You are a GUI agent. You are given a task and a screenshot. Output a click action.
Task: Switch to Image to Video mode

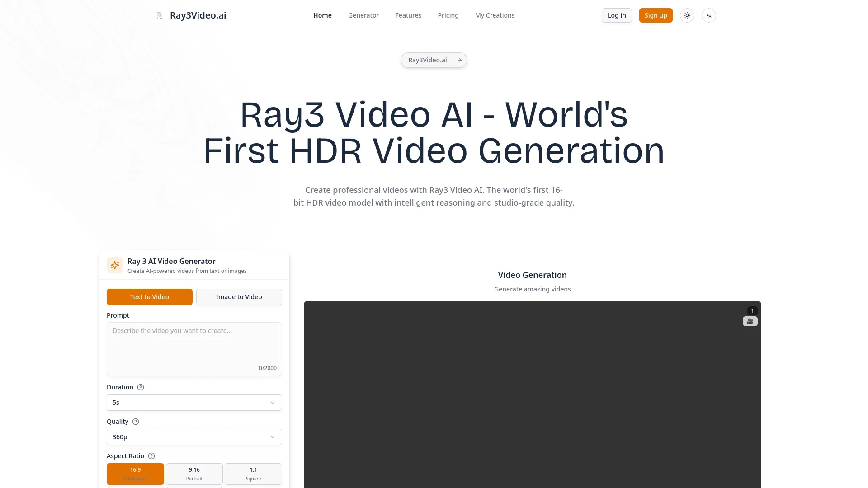point(239,297)
